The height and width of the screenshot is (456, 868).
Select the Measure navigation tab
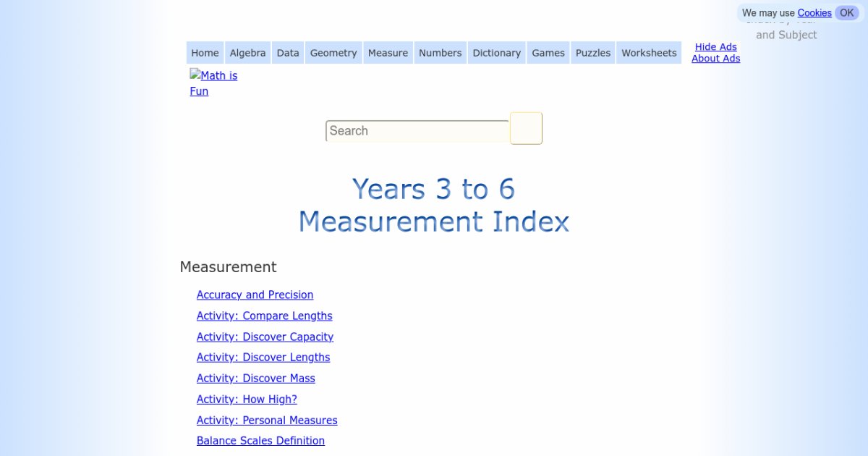[x=388, y=52]
